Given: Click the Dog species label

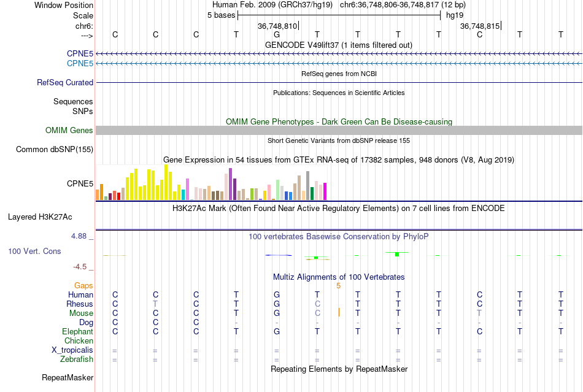Looking at the screenshot, I should point(86,323).
